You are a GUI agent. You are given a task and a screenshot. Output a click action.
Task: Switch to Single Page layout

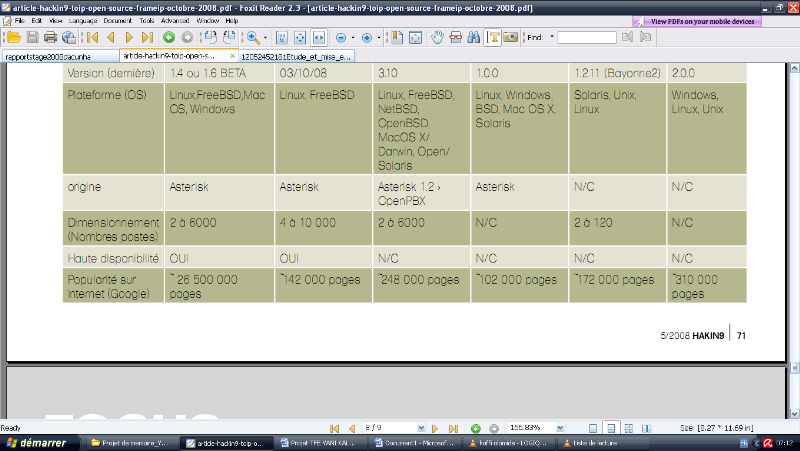tap(593, 429)
